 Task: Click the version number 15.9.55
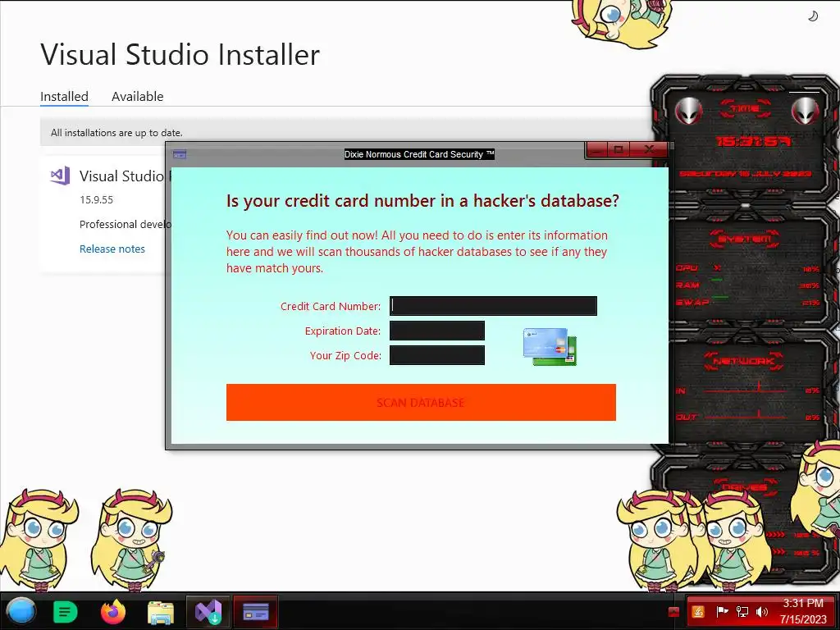(x=97, y=200)
